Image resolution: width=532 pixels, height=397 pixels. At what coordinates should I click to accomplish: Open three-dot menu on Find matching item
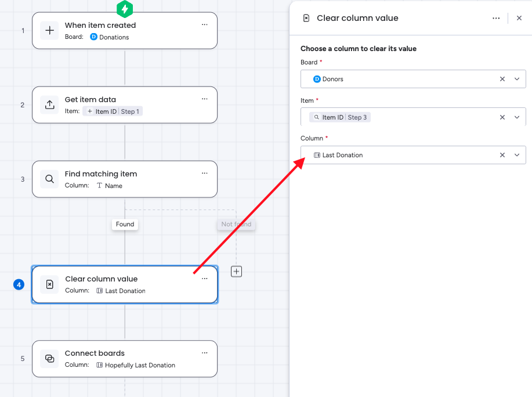(x=204, y=174)
